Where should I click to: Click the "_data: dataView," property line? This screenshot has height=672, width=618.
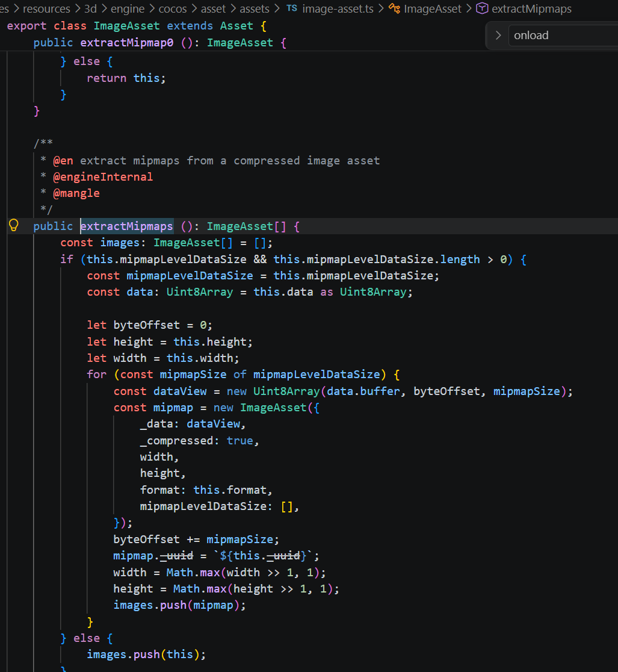click(193, 424)
